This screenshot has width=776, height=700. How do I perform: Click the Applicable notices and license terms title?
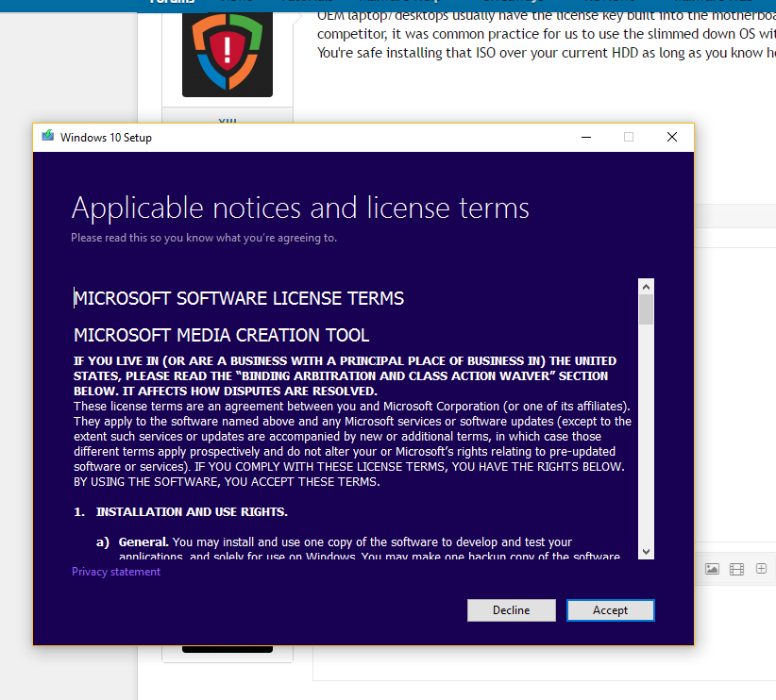[300, 208]
